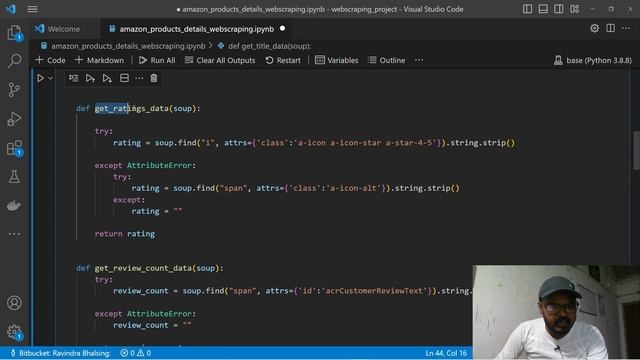Open the Variables panel
The width and height of the screenshot is (640, 360).
(x=337, y=60)
